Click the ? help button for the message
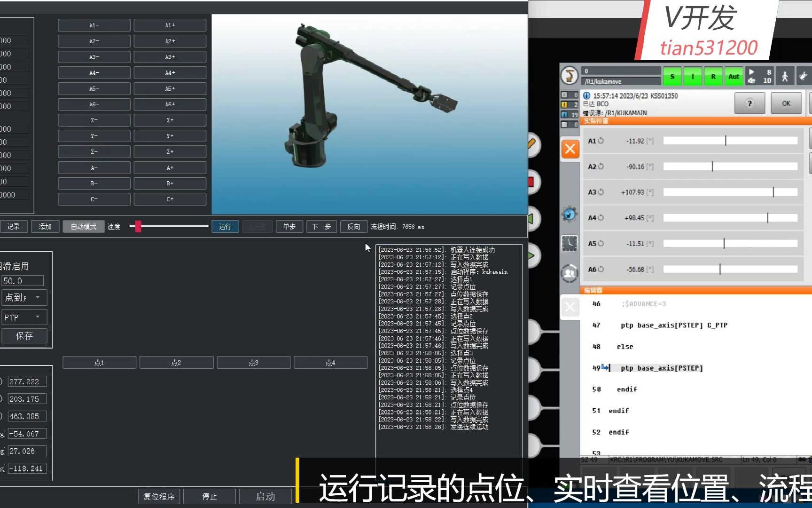The image size is (812, 508). 750,103
